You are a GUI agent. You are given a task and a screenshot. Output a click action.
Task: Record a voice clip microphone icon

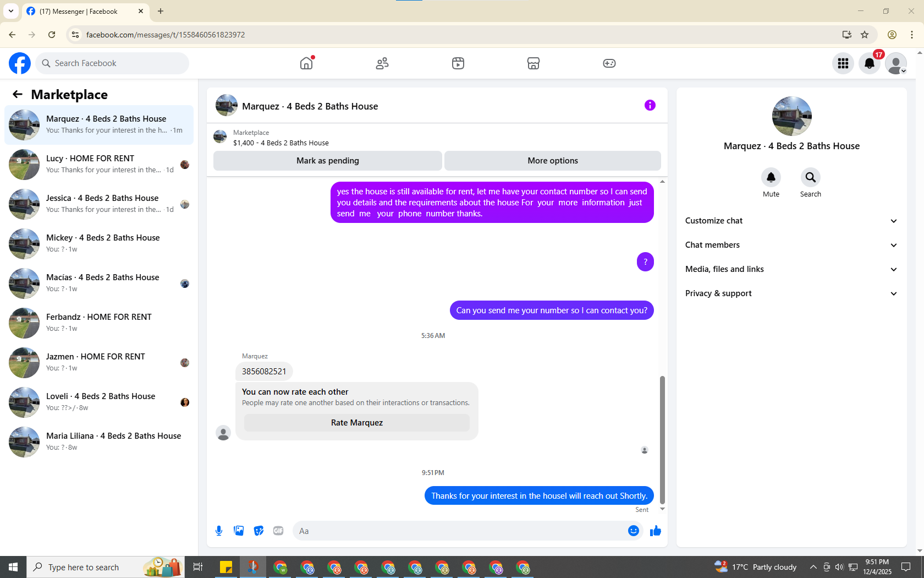pos(219,531)
